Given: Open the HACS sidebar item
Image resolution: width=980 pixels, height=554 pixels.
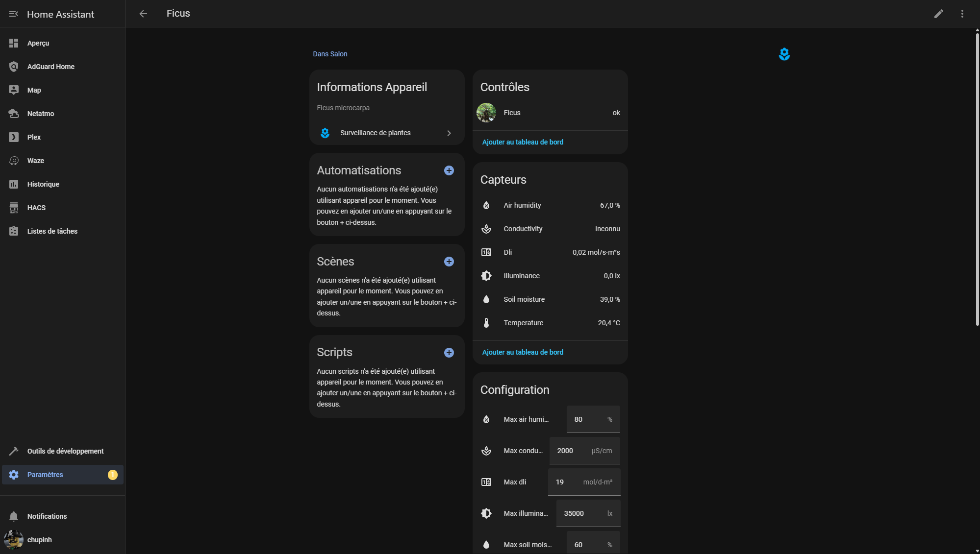Looking at the screenshot, I should point(36,208).
